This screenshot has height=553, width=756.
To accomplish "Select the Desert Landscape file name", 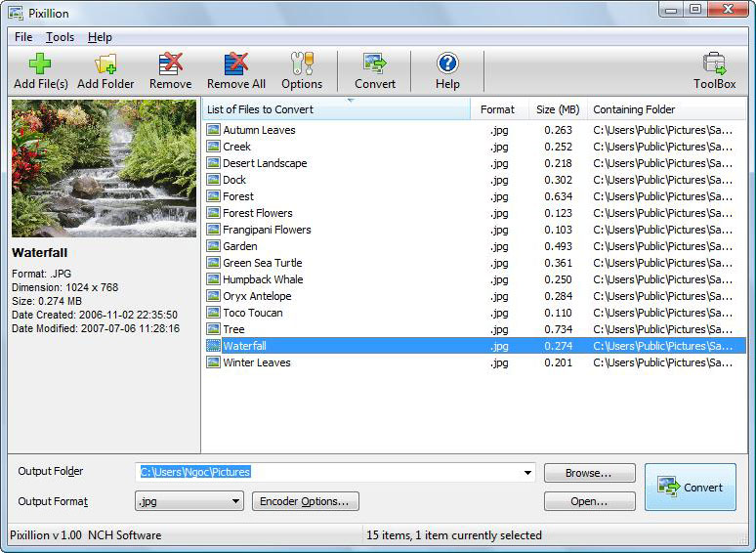I will click(265, 163).
